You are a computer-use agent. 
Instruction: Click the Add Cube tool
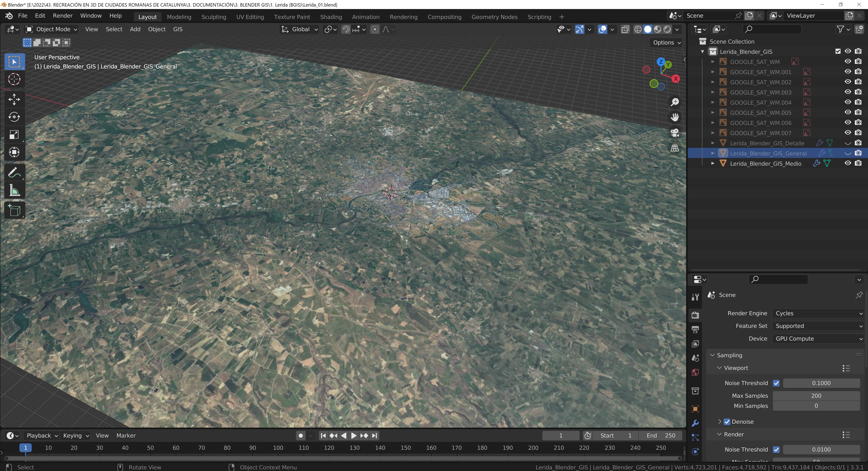[14, 210]
